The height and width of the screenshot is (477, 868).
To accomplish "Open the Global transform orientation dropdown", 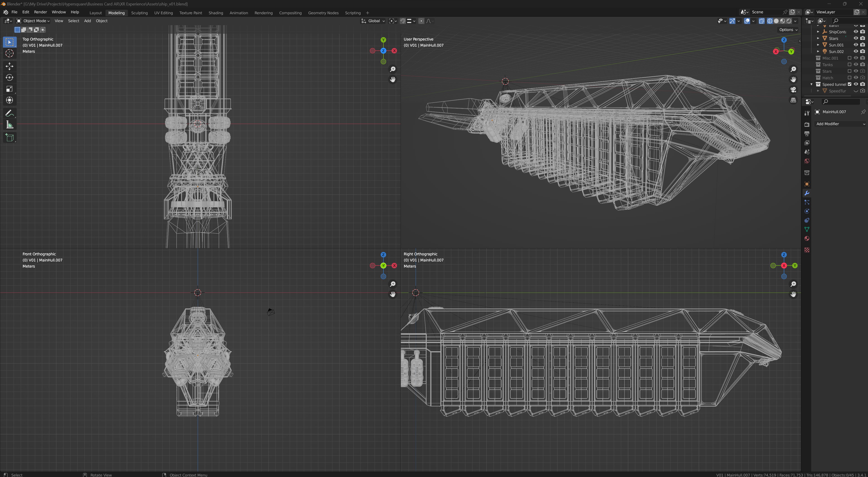I will (373, 21).
